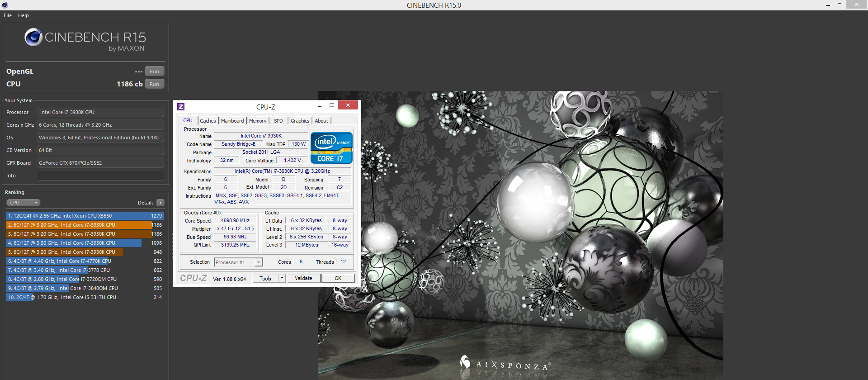Click the Core Speed value 4698.90 MHz
Screen dimensions: 868x380
click(x=235, y=220)
